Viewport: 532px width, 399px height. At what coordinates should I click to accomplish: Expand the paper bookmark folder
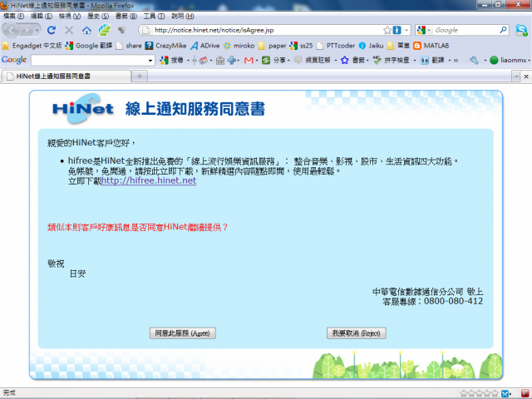272,46
